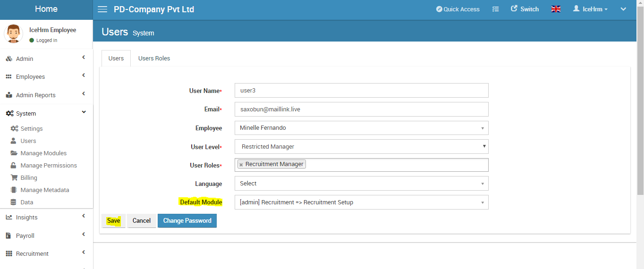The image size is (644, 269).
Task: Remove the Recruitment Manager role tag
Action: click(241, 165)
